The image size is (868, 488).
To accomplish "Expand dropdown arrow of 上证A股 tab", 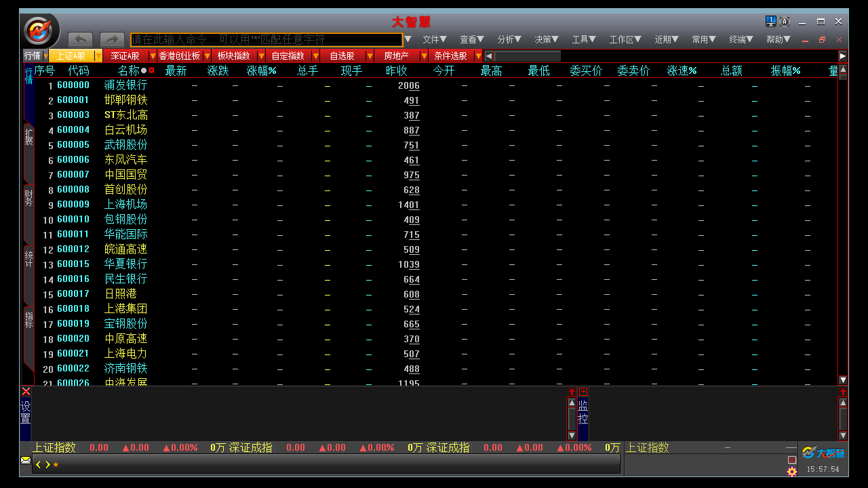I will coord(98,56).
